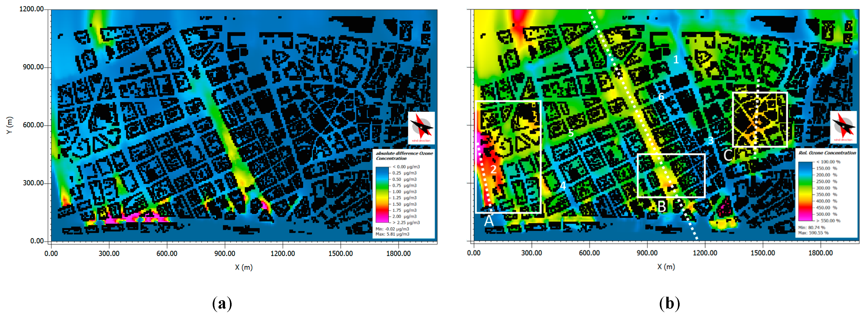Click the number 5 marker on map (b)
The height and width of the screenshot is (315, 868).
tap(571, 133)
